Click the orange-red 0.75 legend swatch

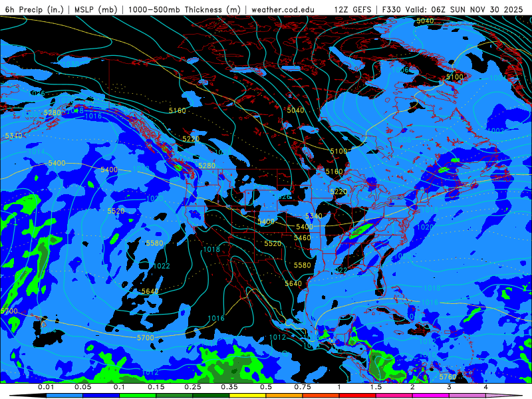click(x=321, y=396)
